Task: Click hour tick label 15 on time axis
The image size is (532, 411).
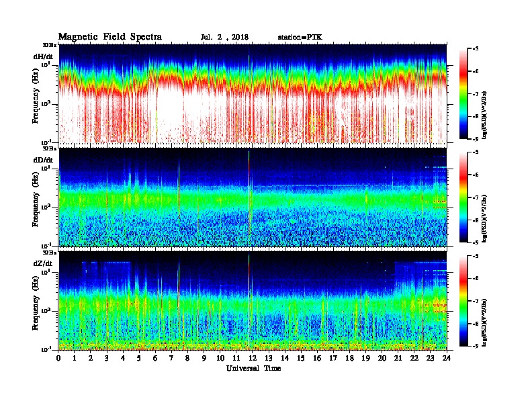Action: [x=301, y=358]
